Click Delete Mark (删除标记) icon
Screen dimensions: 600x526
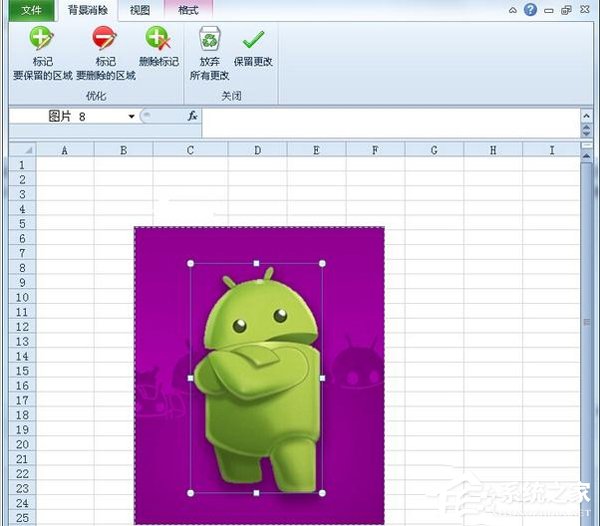(x=158, y=38)
